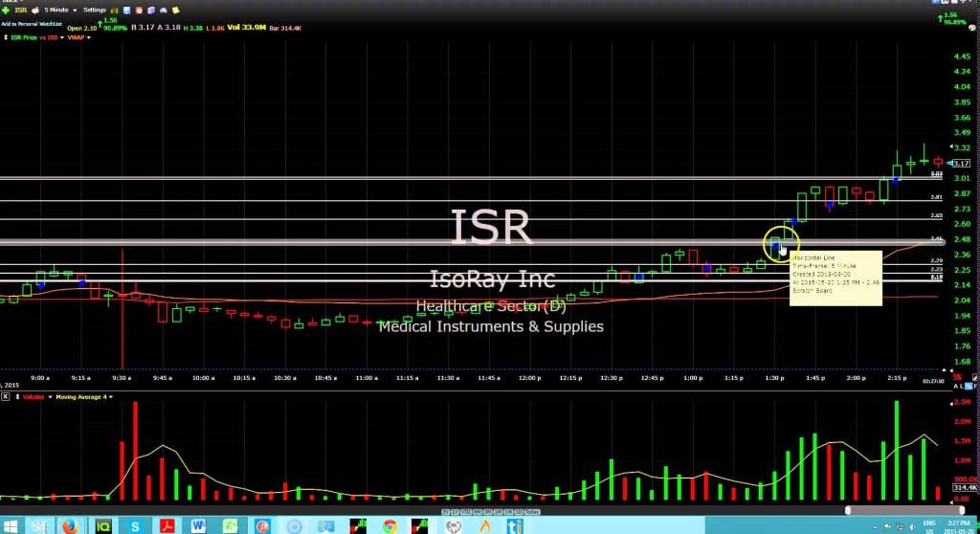
Task: Click the ISR ticker symbol field
Action: 21,10
